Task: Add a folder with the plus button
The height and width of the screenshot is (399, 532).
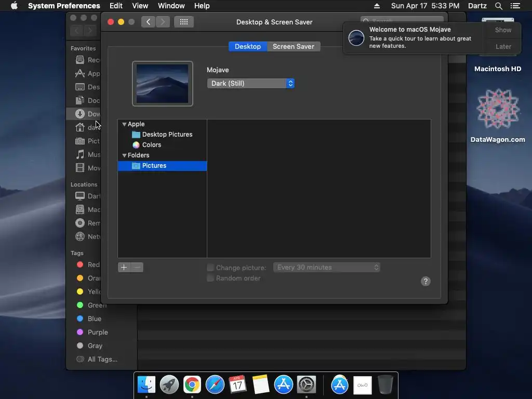Action: [124, 268]
